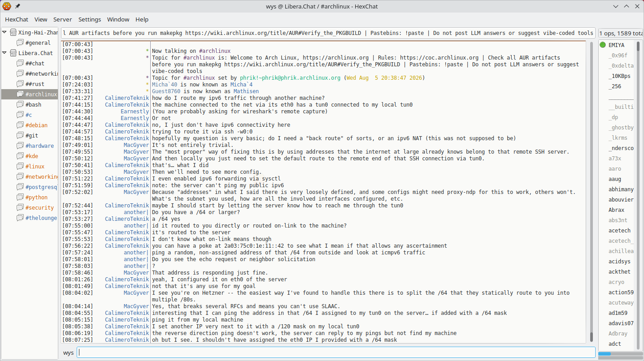Viewport: 644px width, 361px height.
Task: Click the message "That address is responding just fine."
Action: point(210,273)
